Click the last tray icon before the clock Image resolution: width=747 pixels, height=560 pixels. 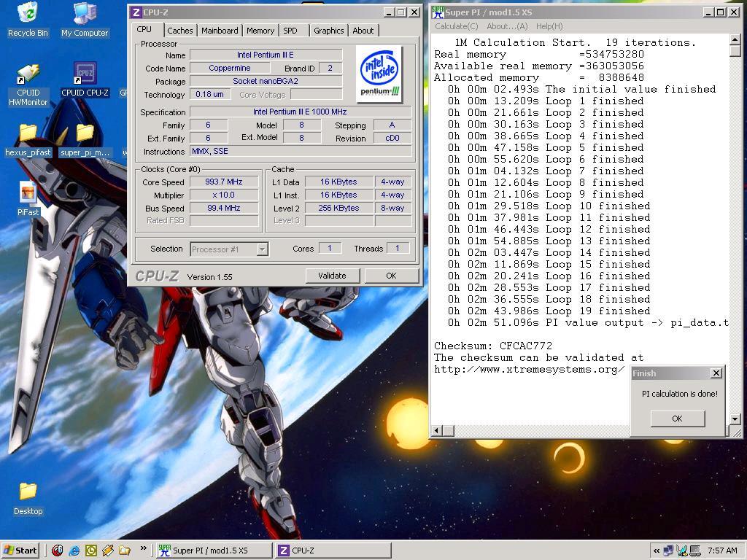tap(694, 551)
